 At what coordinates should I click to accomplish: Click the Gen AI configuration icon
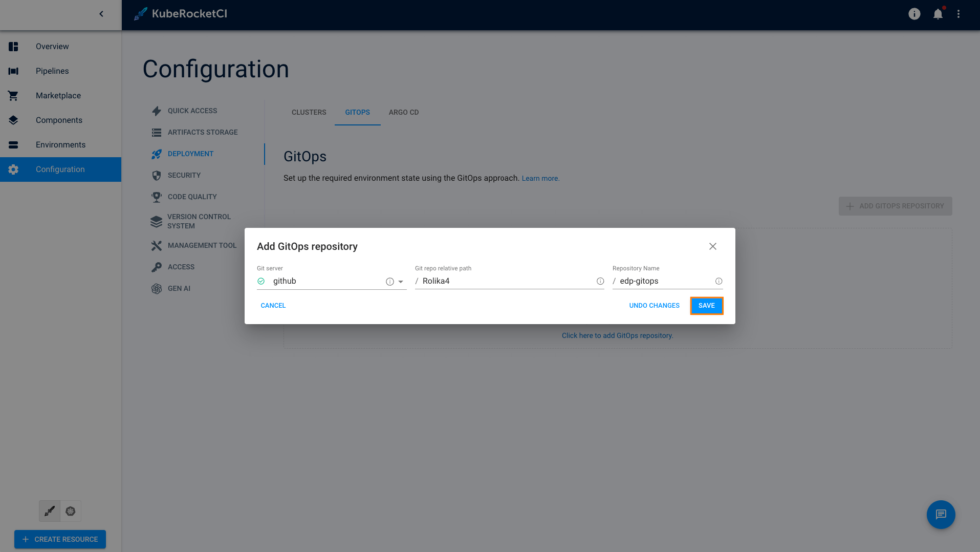157,288
